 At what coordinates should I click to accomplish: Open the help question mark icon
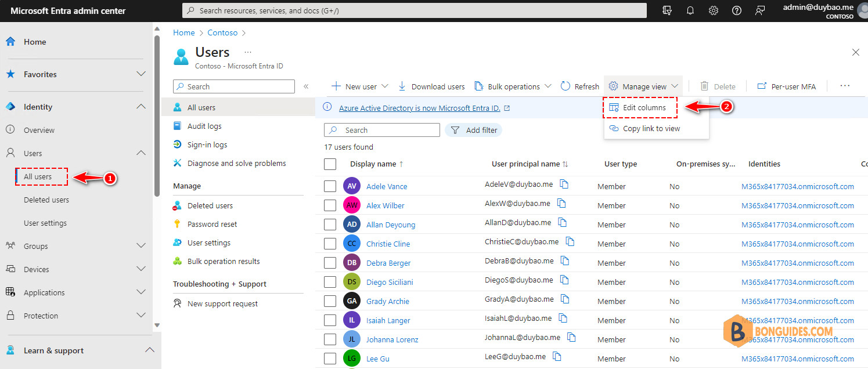tap(737, 10)
